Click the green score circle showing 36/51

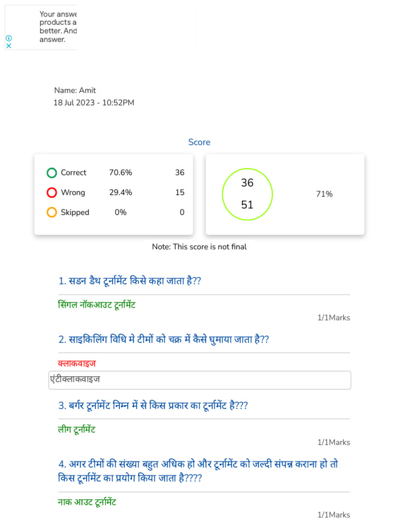coord(247,194)
